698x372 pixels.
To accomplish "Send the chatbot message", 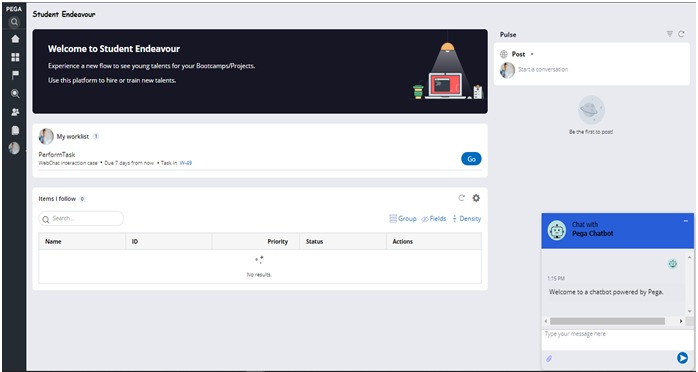I will tap(682, 357).
